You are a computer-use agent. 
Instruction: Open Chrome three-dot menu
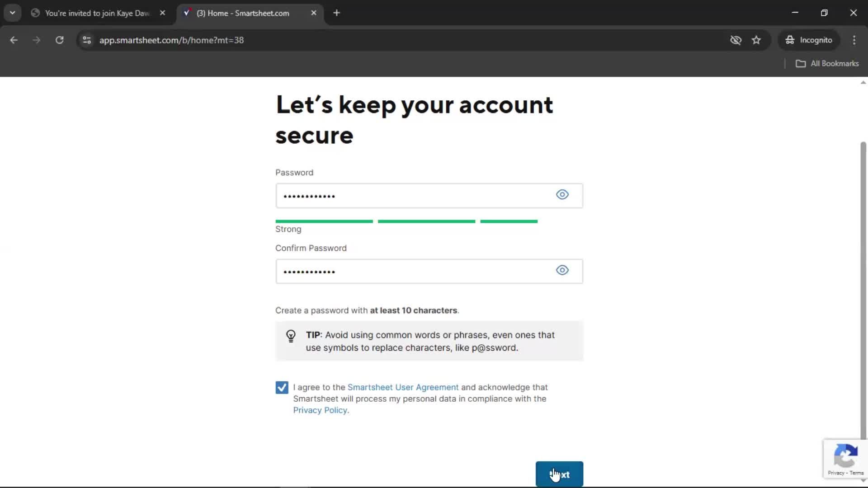click(854, 40)
